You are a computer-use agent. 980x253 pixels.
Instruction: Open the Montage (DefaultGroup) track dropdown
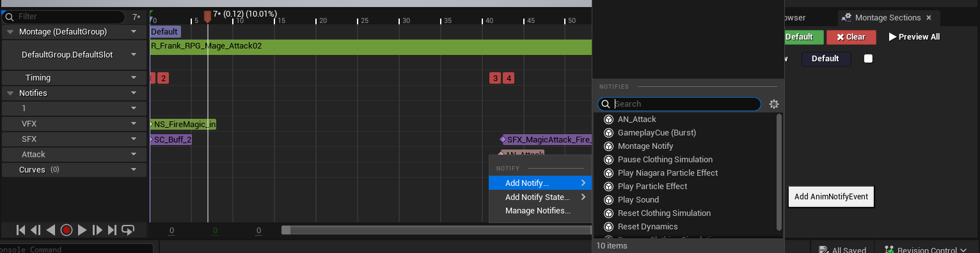[x=134, y=32]
